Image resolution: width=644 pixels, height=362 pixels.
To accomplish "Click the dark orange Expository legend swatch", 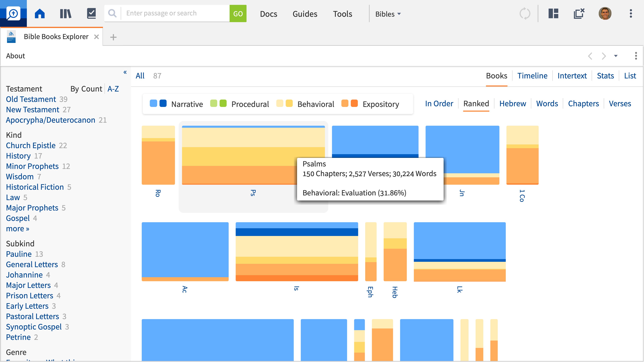I will (x=354, y=103).
